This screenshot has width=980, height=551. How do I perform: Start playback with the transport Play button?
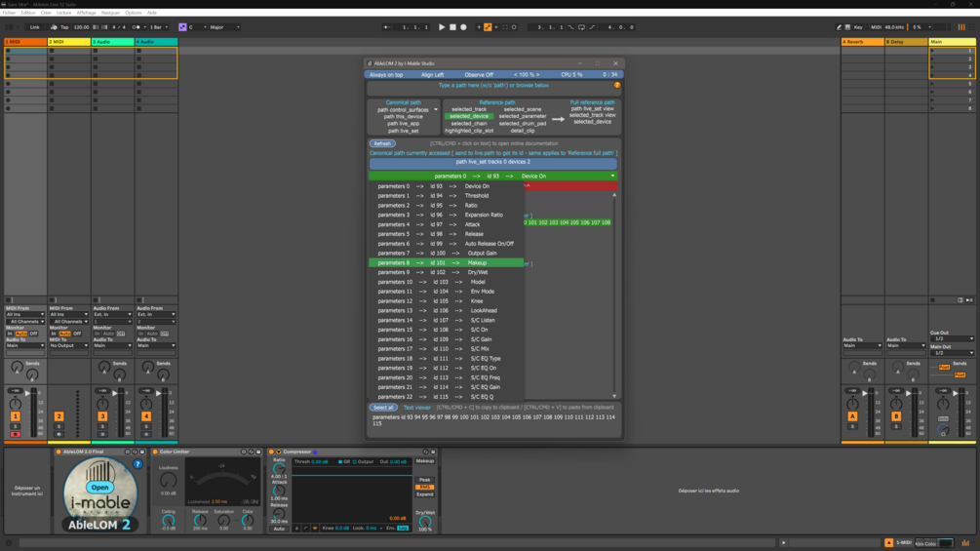click(x=442, y=27)
